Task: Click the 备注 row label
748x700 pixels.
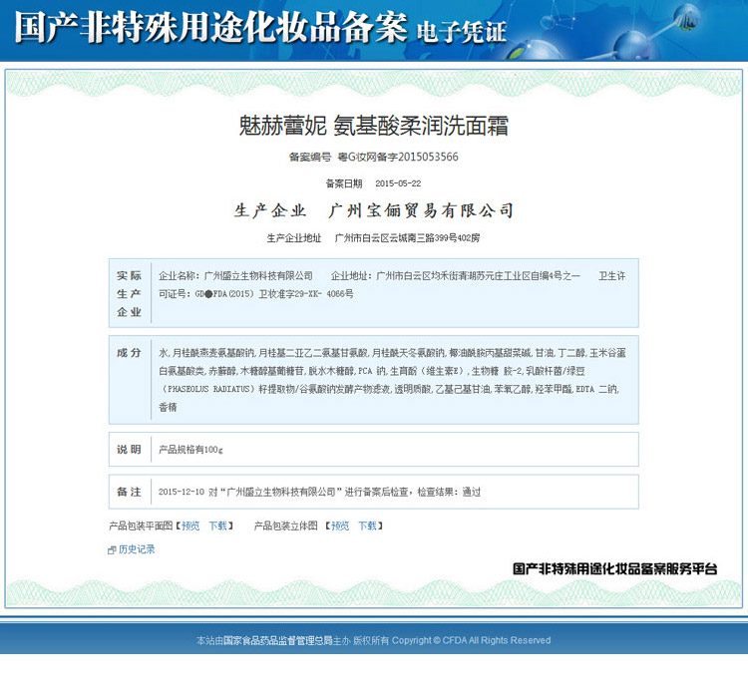Action: 130,492
